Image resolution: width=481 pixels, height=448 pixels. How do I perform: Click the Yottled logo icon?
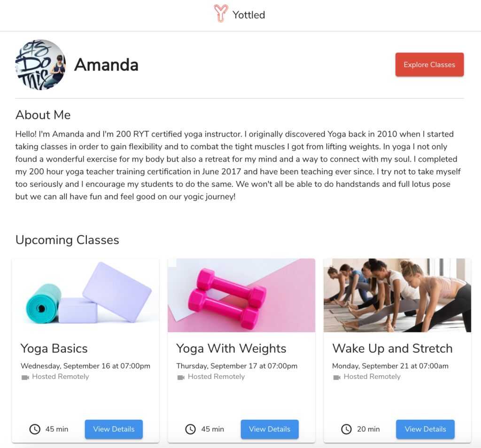pyautogui.click(x=221, y=14)
